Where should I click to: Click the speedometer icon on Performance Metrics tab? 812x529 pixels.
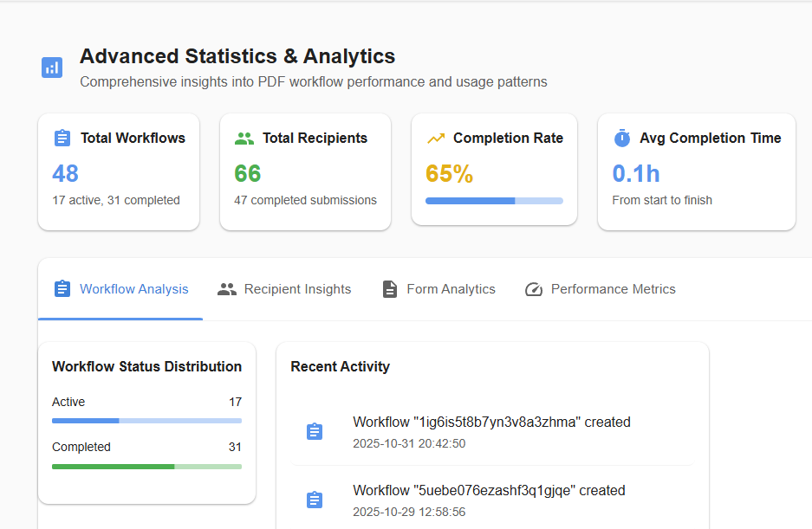tap(534, 288)
